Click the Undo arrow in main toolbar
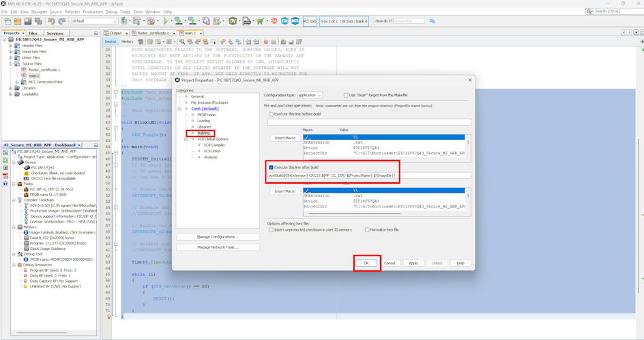 coord(51,21)
